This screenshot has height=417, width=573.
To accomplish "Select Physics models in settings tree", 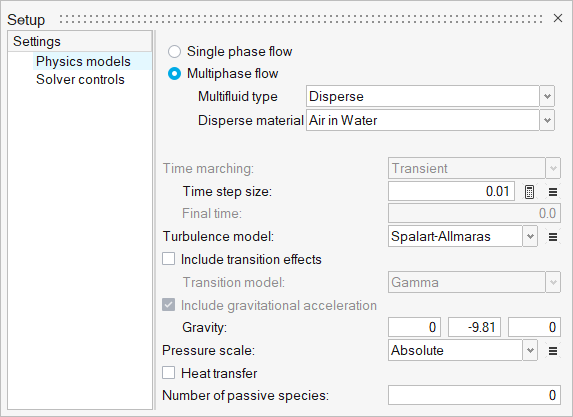I will [x=83, y=61].
